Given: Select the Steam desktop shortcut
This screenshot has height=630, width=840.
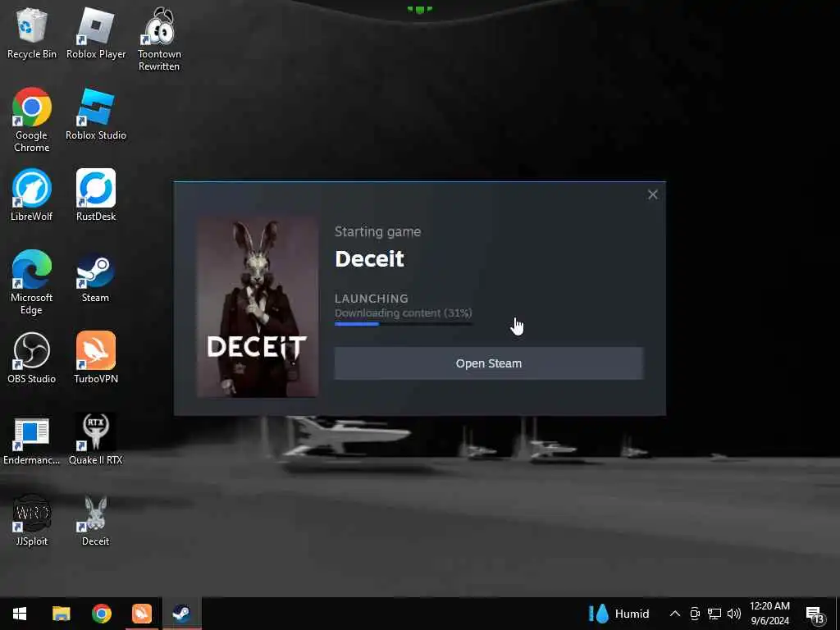Looking at the screenshot, I should 96,277.
